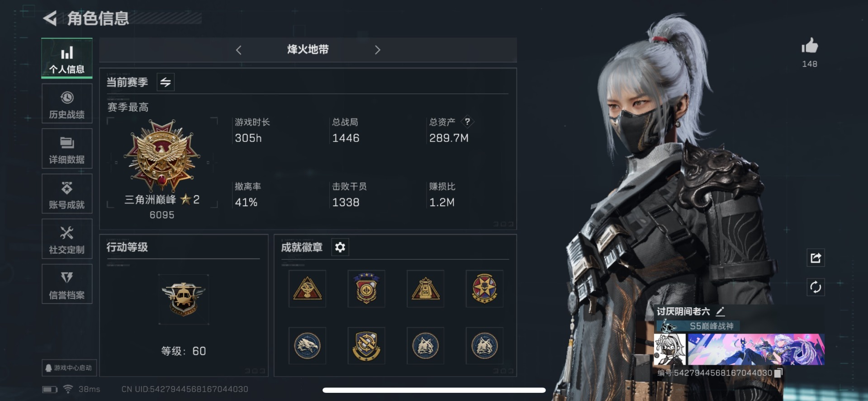
Task: Switch to previous game mode with left chevron
Action: click(x=239, y=50)
